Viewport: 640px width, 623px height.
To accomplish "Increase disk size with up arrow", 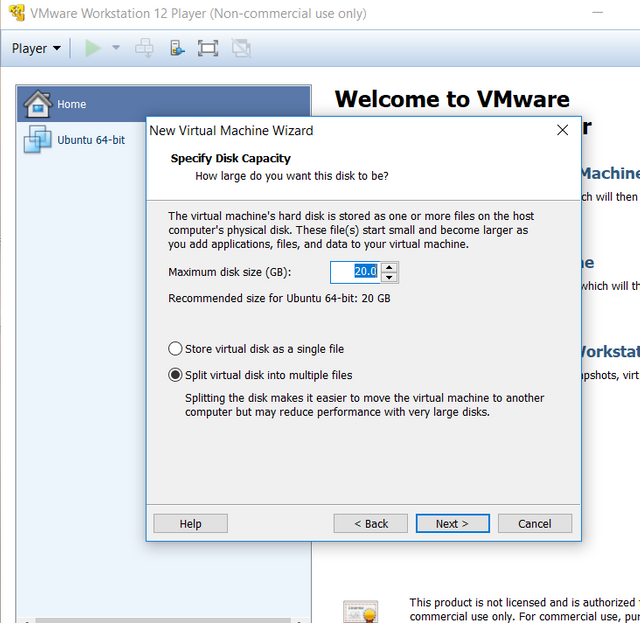I will 389,267.
